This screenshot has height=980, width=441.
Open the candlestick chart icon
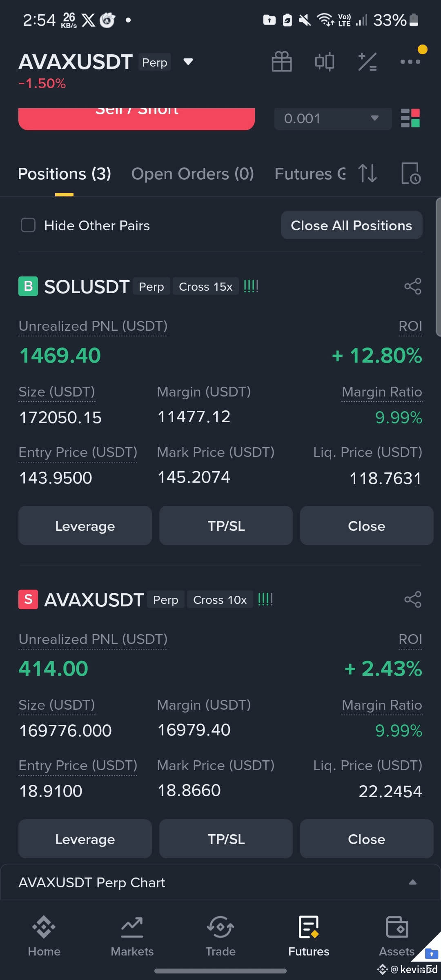(325, 62)
